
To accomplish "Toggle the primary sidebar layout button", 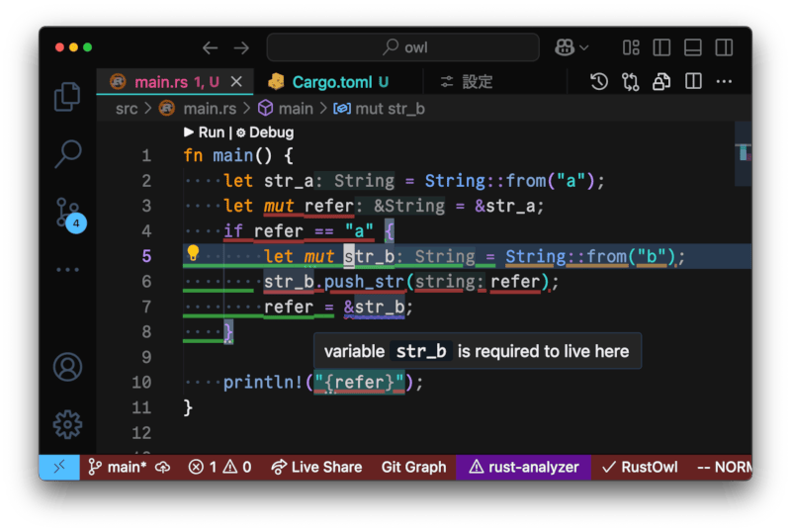I will pyautogui.click(x=661, y=47).
